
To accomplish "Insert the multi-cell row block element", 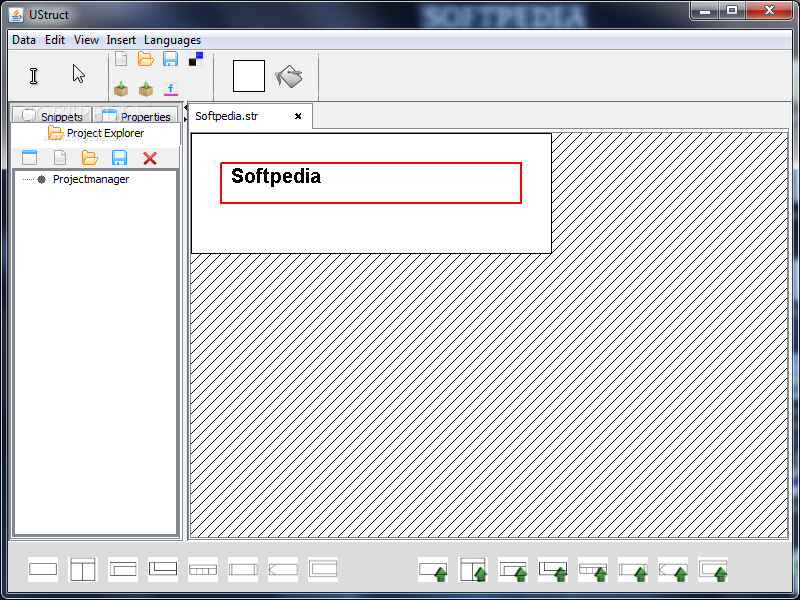I will coord(203,569).
